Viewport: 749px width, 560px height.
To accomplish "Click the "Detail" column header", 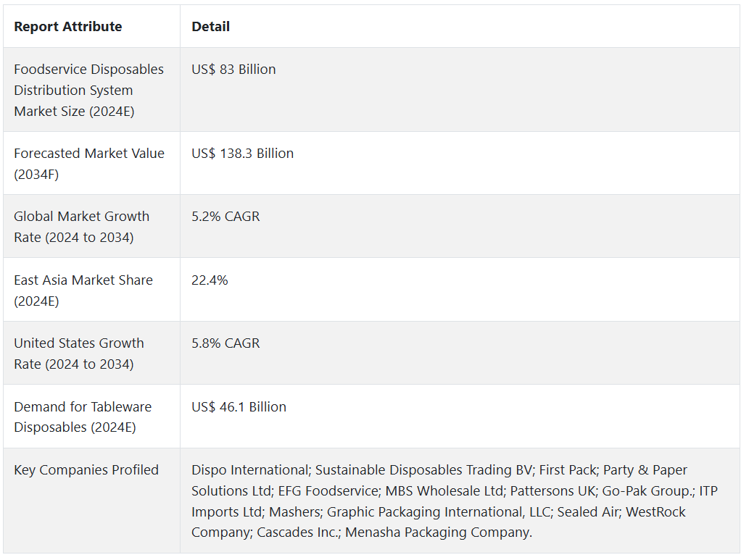I will [x=210, y=27].
